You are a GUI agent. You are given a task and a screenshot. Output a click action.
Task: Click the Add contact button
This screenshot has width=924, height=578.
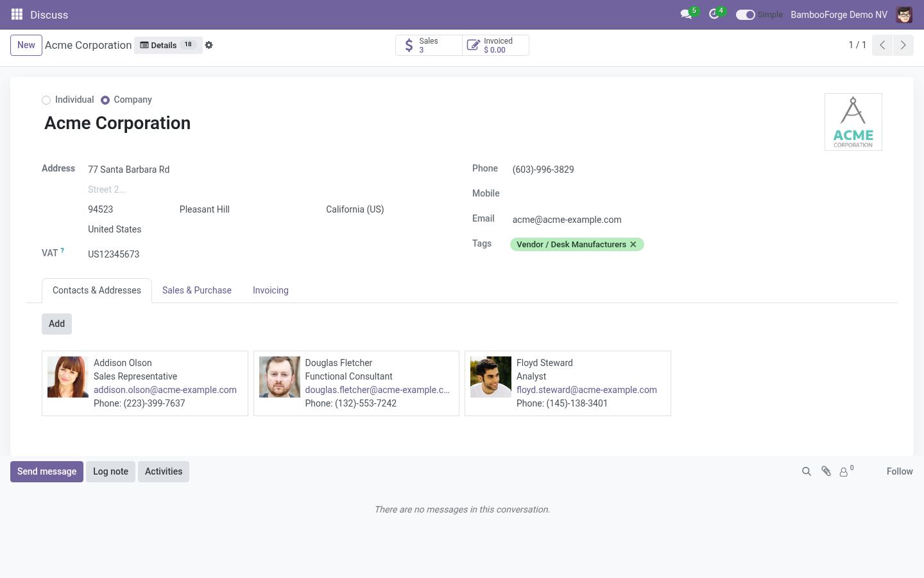point(56,324)
